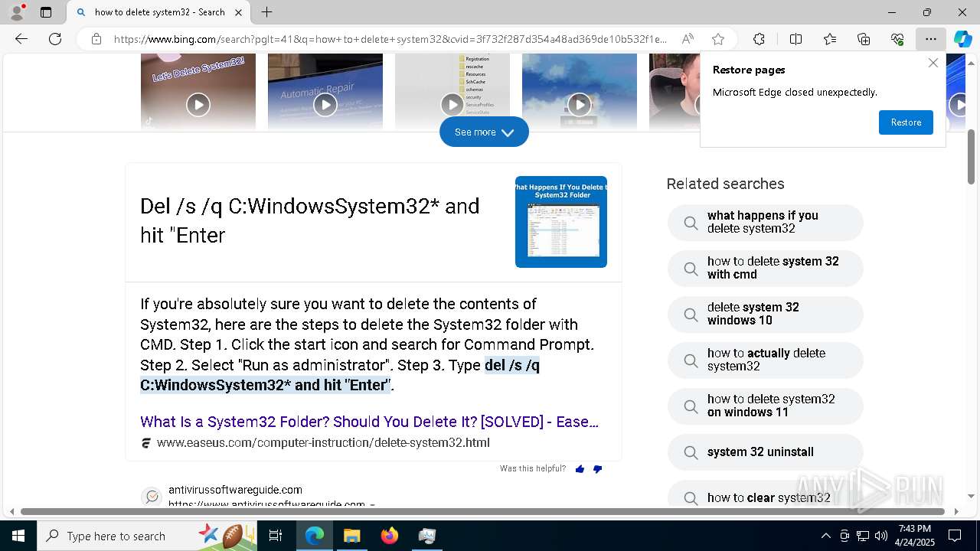Open the Edge profile icon
This screenshot has width=980, height=551.
[17, 12]
